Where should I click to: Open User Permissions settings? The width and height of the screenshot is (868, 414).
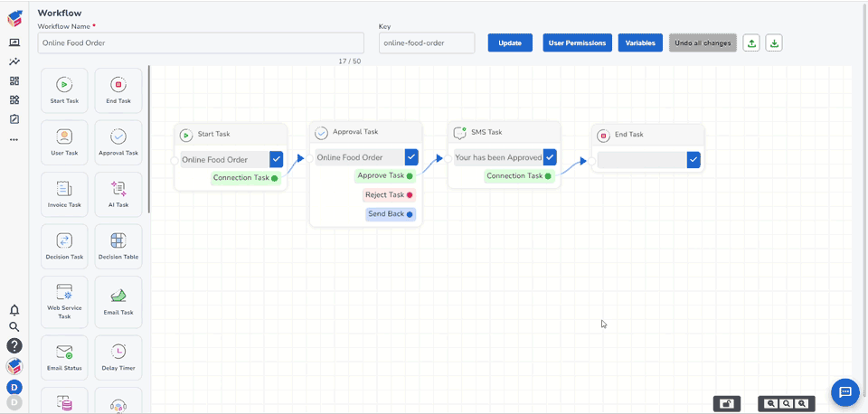(x=577, y=43)
